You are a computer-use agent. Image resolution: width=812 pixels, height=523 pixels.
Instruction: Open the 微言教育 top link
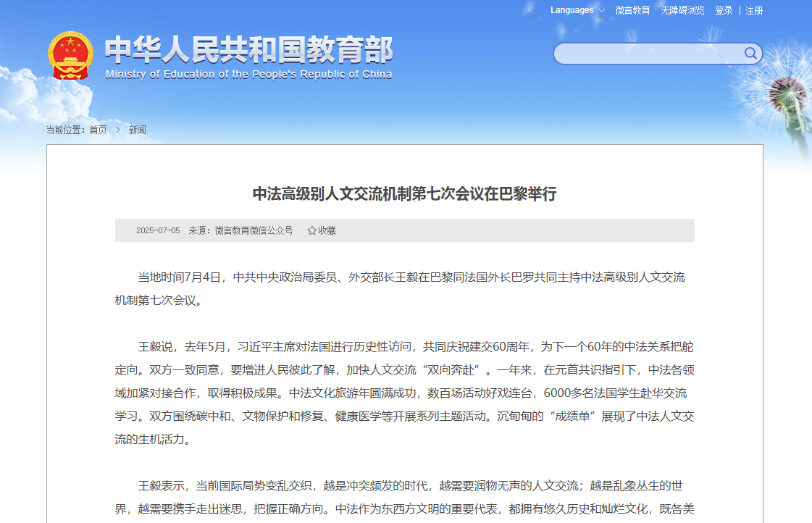[x=632, y=10]
